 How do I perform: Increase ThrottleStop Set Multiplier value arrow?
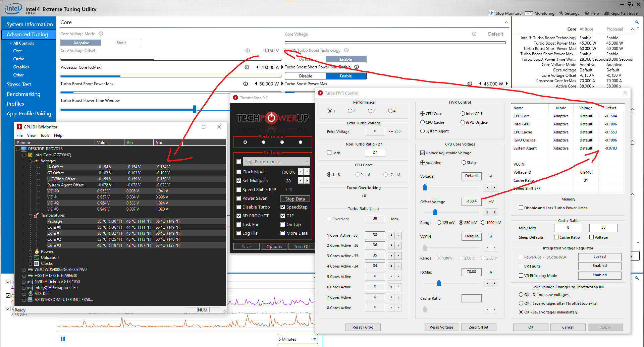(307, 181)
